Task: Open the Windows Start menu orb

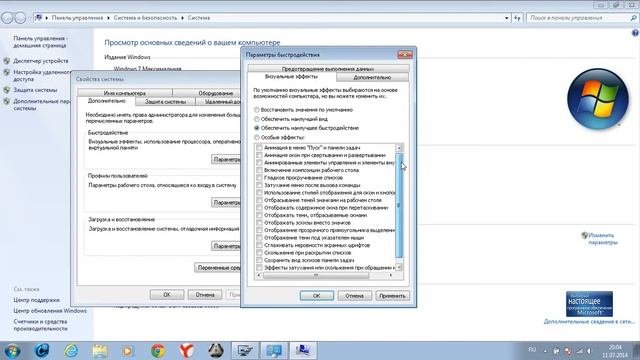Action: (12, 351)
